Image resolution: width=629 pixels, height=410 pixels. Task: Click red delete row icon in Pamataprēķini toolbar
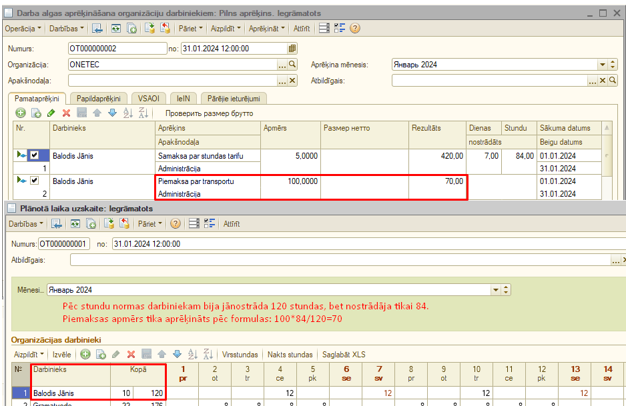(x=66, y=114)
